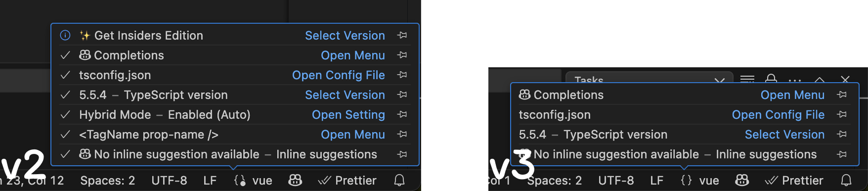This screenshot has height=191, width=868.
Task: Click Prettier in the v3 status bar
Action: pyautogui.click(x=794, y=180)
